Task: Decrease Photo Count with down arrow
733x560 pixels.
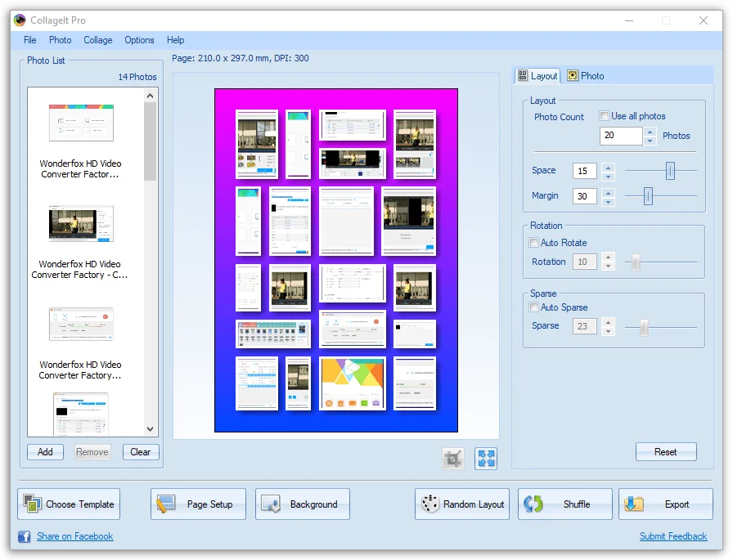Action: pyautogui.click(x=650, y=140)
